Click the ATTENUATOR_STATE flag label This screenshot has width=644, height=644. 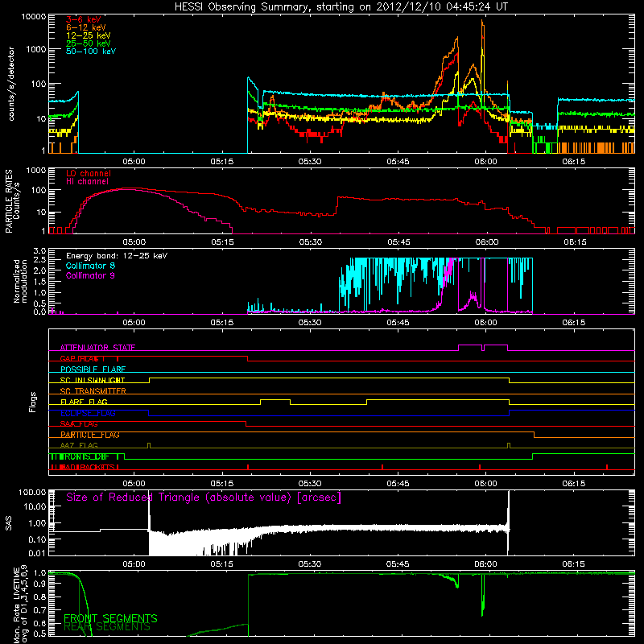[97, 348]
